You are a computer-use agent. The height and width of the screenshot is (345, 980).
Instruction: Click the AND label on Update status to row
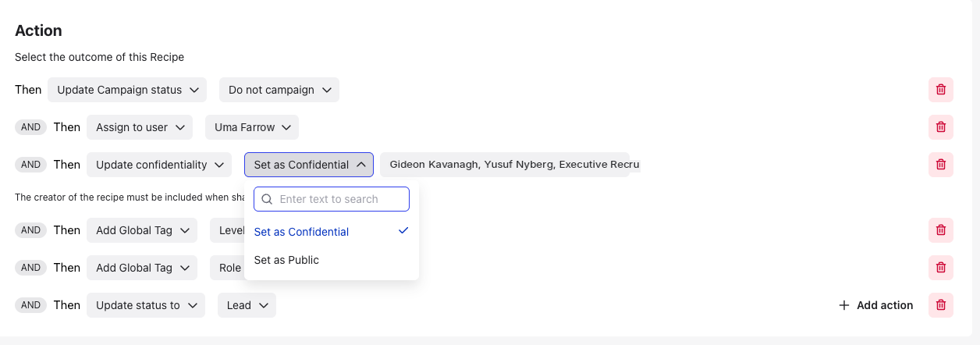[x=30, y=305]
